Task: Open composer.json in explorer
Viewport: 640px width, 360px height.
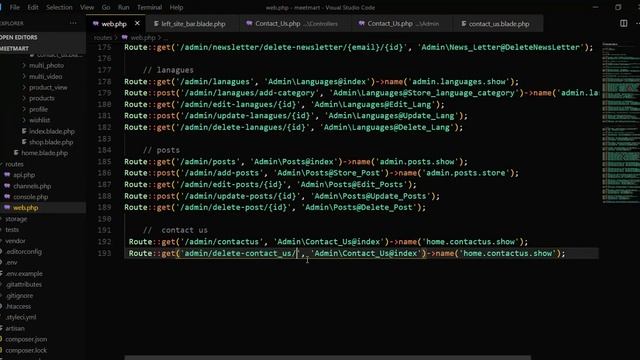Action: (26, 339)
